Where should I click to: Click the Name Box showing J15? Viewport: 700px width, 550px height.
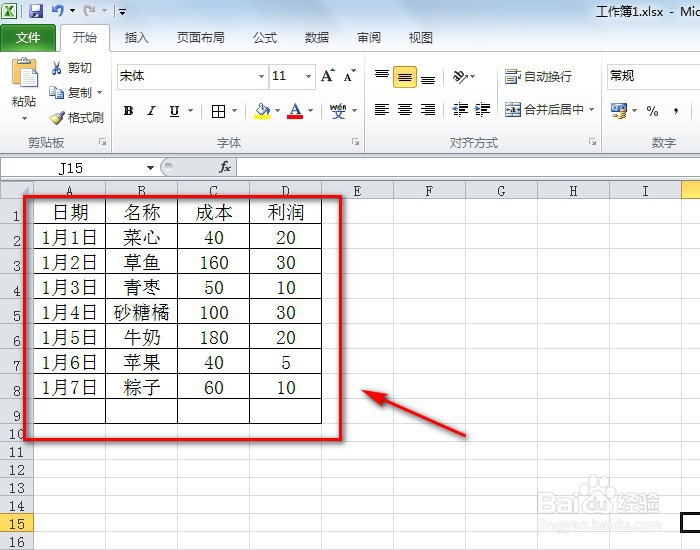[72, 168]
